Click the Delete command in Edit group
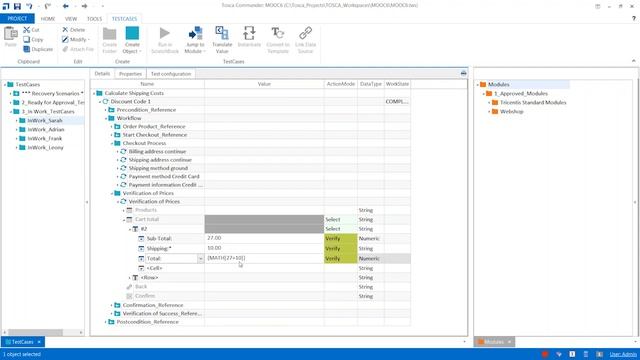 (73, 30)
